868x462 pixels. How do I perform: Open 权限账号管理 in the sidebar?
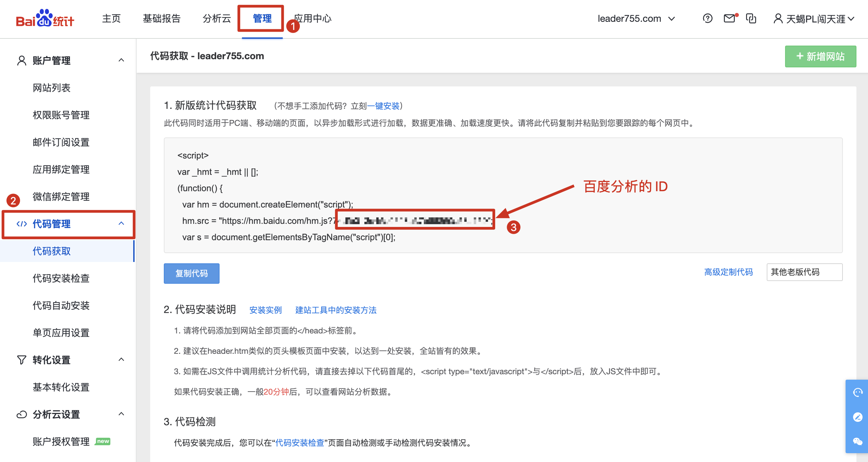61,115
